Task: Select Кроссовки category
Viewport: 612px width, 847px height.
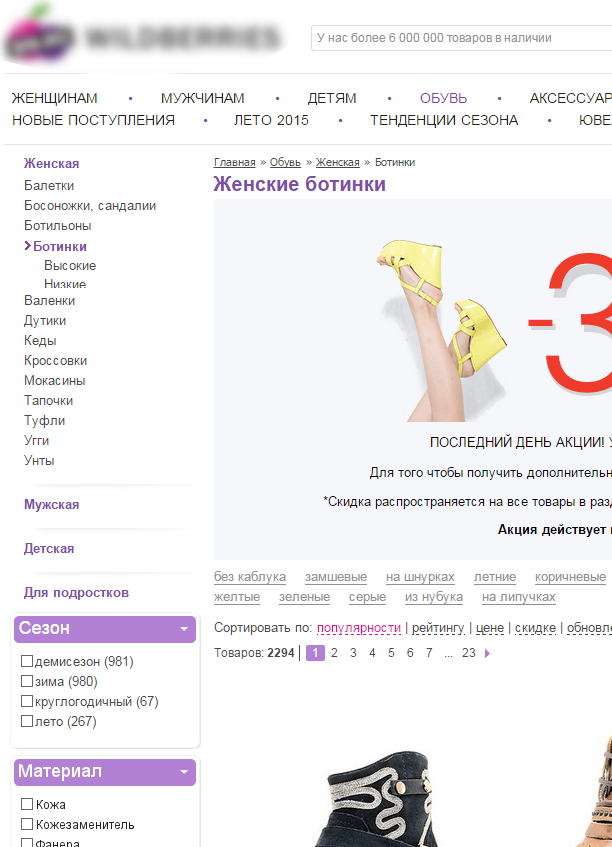Action: pos(55,361)
